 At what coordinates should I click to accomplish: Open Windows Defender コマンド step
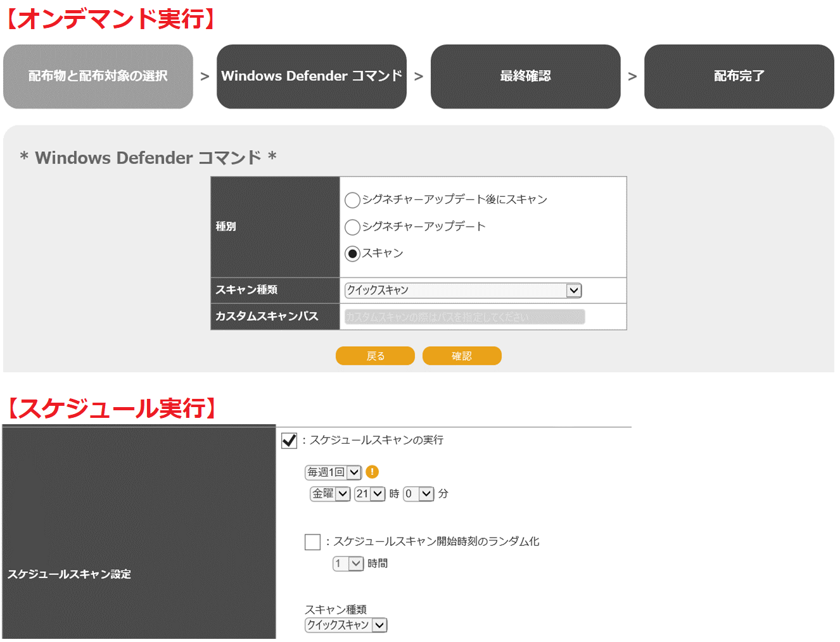[x=312, y=77]
